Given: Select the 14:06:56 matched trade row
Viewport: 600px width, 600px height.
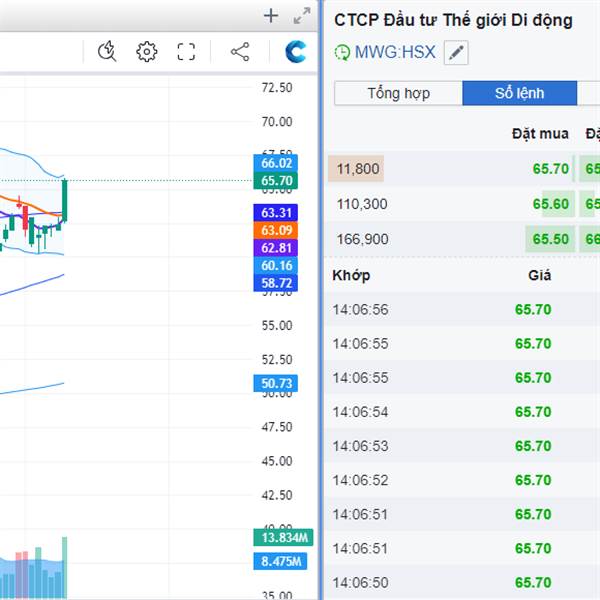Looking at the screenshot, I should [x=462, y=310].
